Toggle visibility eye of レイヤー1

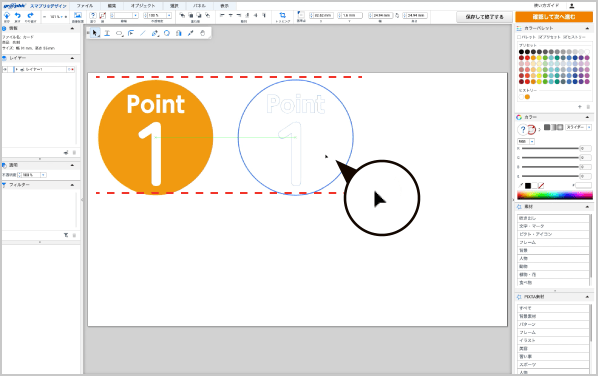tap(5, 69)
